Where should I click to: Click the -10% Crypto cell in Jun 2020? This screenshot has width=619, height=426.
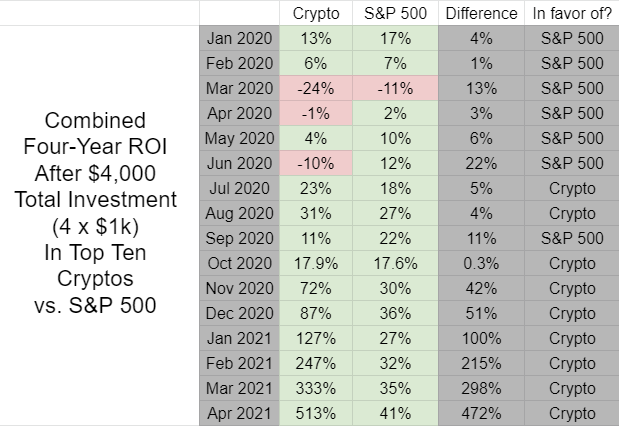(x=316, y=163)
